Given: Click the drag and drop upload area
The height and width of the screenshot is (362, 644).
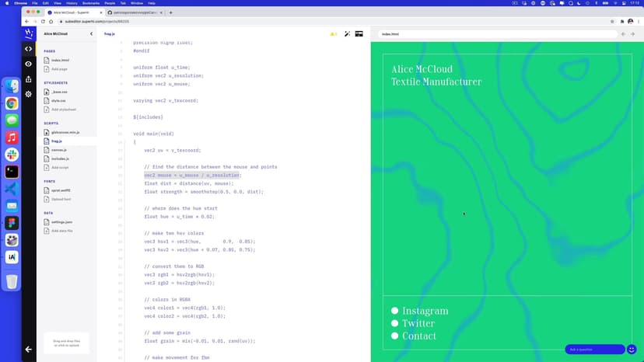Looking at the screenshot, I should click(x=66, y=343).
